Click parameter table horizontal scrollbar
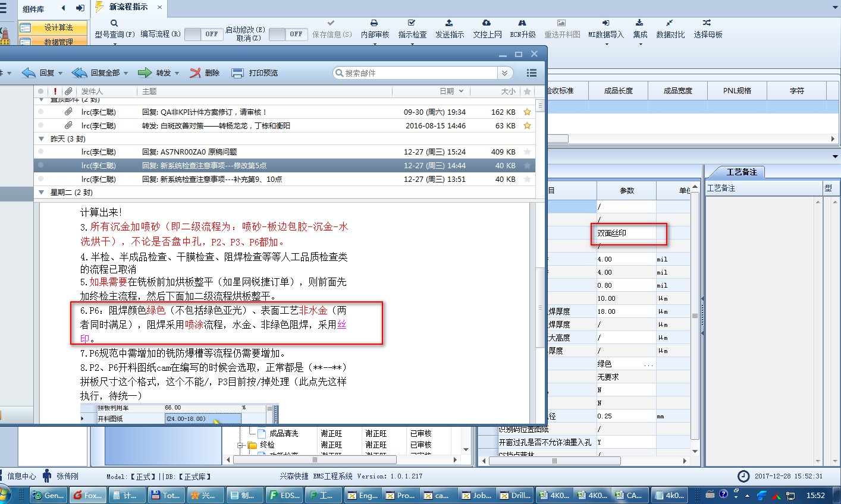This screenshot has width=841, height=504. [x=554, y=461]
